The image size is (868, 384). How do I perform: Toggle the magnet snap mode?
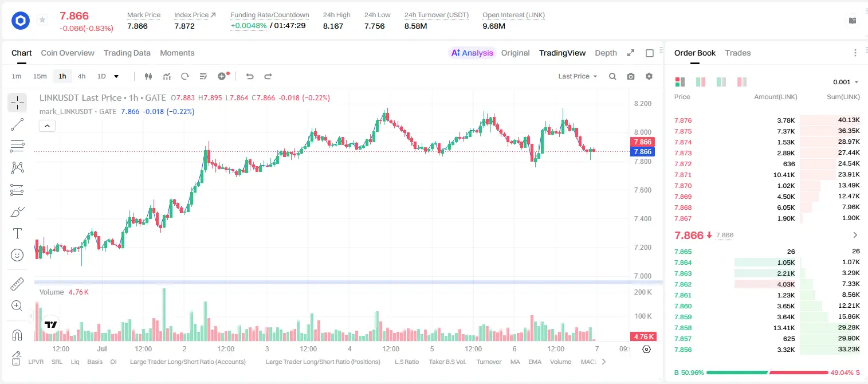click(x=17, y=335)
